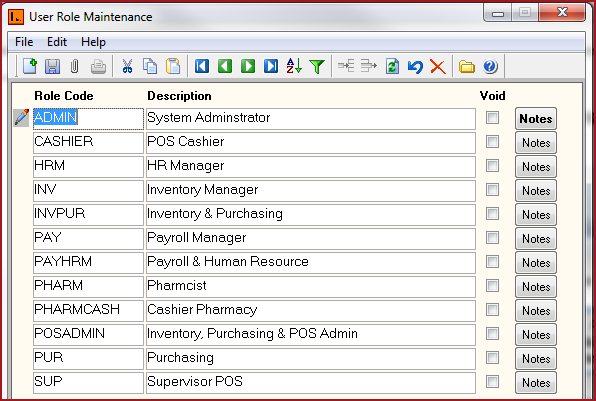Screen dimensions: 596x401
Task: Click the paperclip attachment icon
Action: click(74, 66)
